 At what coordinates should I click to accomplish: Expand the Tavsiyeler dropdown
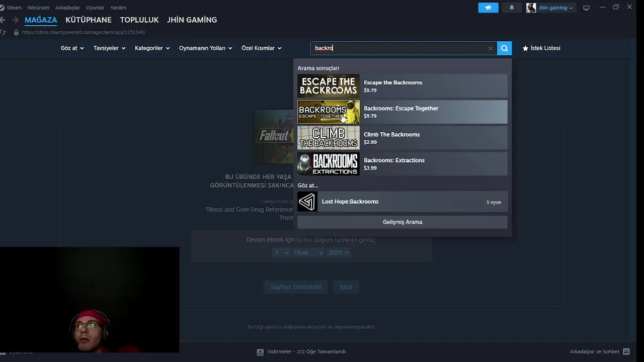pyautogui.click(x=109, y=48)
